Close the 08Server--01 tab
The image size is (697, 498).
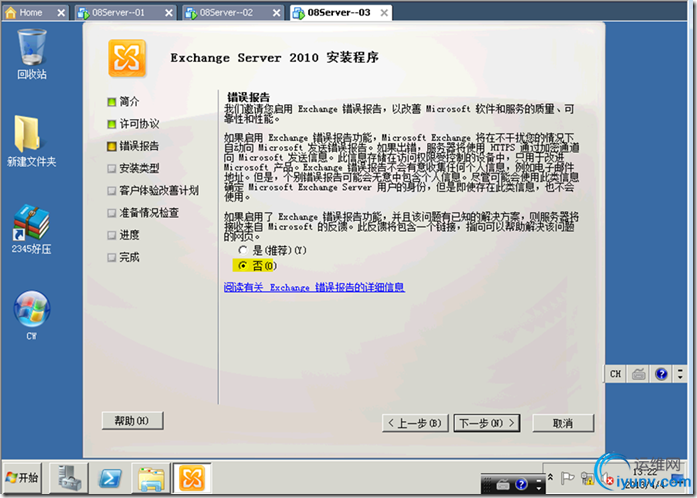pos(168,13)
